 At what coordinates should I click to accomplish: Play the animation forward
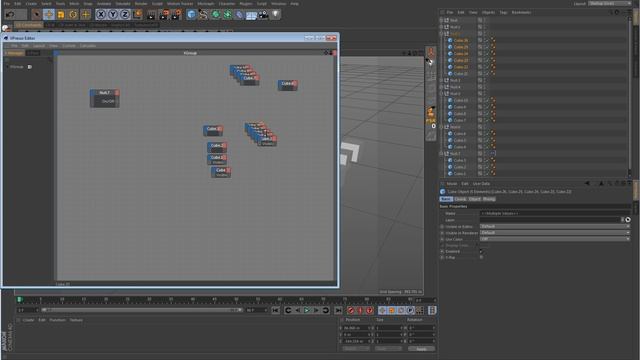(x=307, y=311)
